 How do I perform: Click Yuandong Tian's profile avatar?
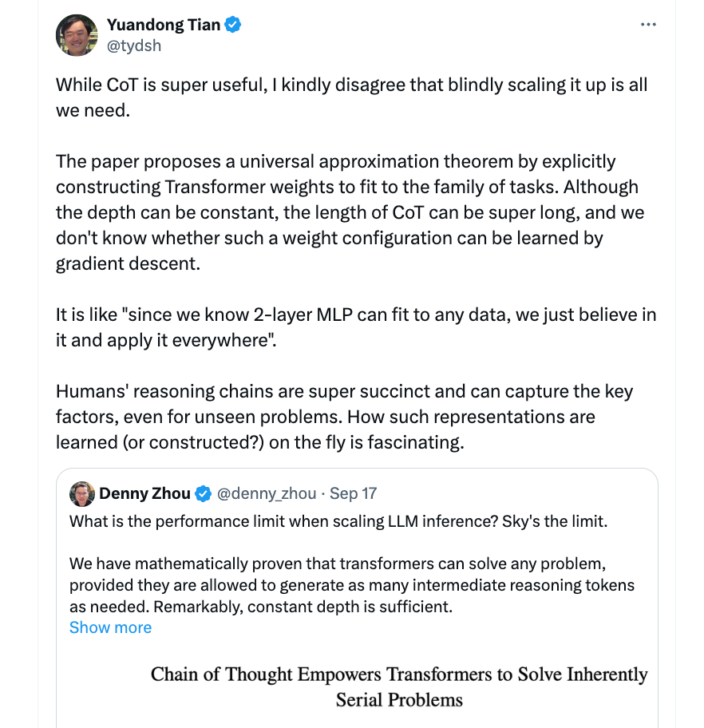[76, 35]
